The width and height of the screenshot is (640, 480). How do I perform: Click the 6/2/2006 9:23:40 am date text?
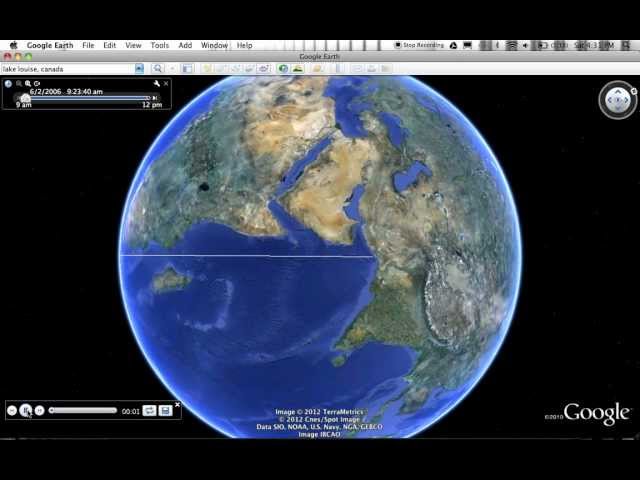click(66, 91)
